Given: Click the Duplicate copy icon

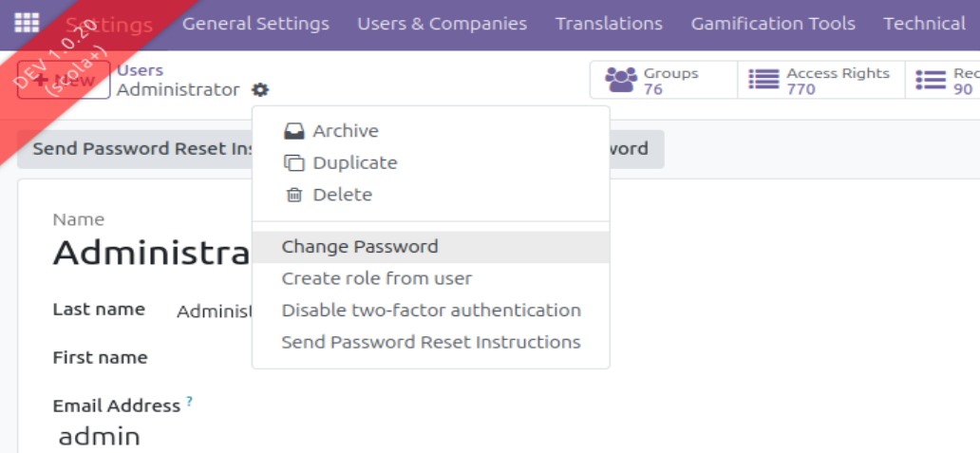Looking at the screenshot, I should 294,163.
